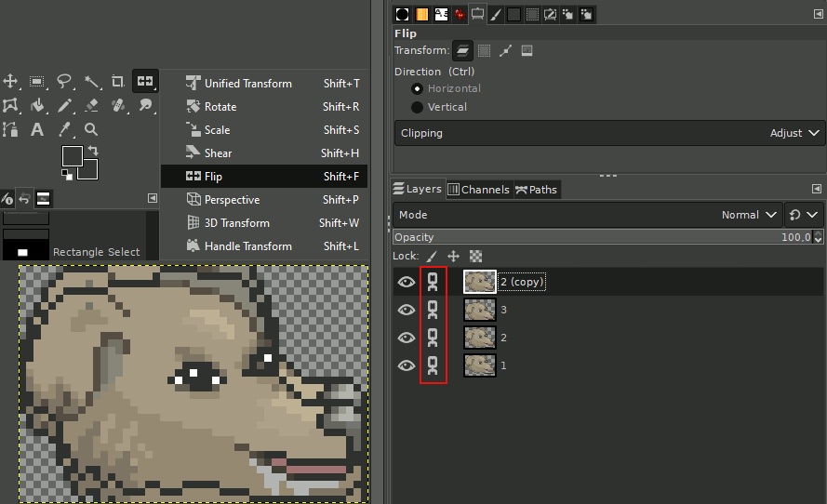Open the Images tab below toolbox
The image size is (827, 504).
pyautogui.click(x=43, y=199)
